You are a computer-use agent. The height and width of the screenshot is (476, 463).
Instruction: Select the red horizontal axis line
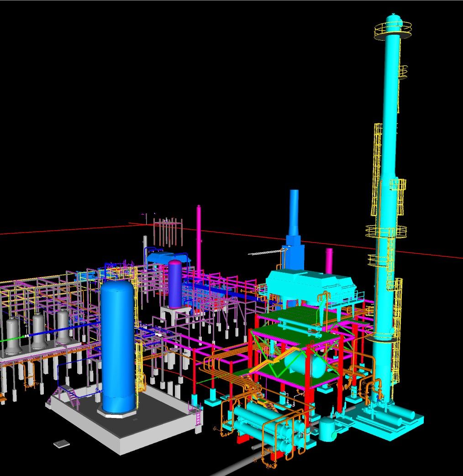68,229
